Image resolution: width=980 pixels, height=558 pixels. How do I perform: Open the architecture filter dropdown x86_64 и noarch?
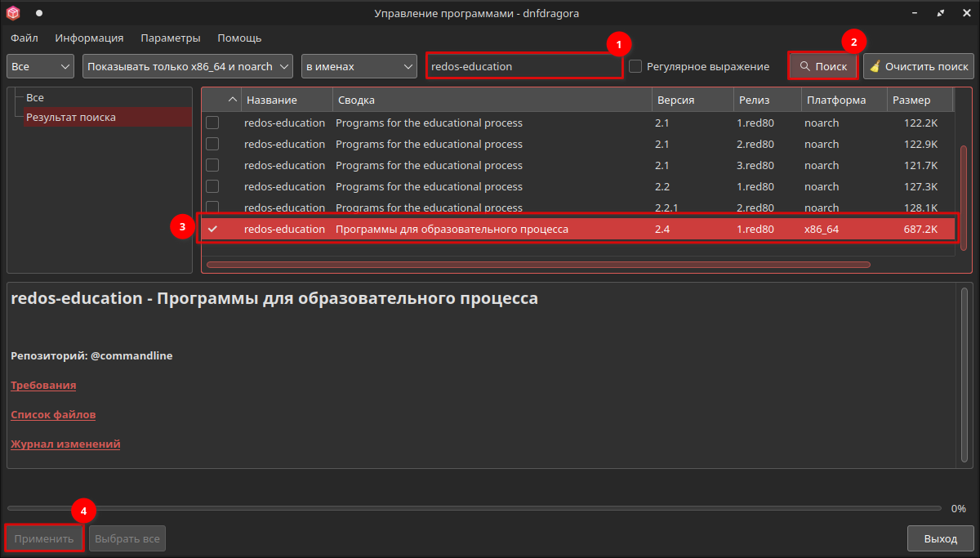(x=188, y=66)
